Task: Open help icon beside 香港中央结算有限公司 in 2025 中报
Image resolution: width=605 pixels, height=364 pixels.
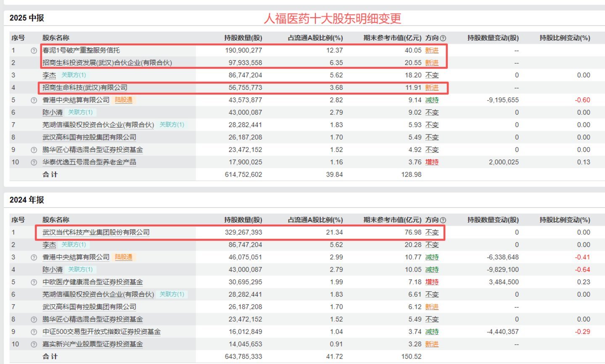Action: tap(34, 100)
